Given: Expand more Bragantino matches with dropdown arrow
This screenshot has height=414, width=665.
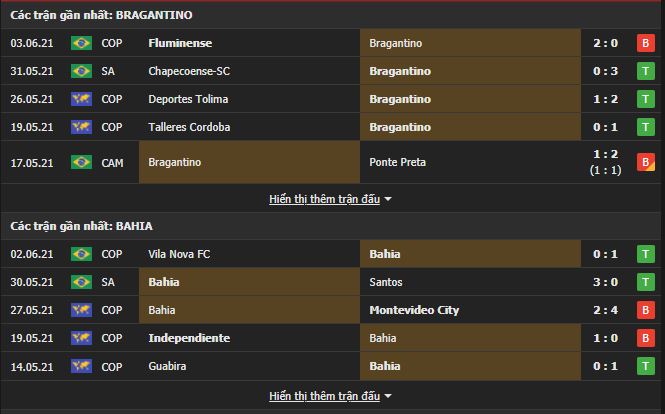Looking at the screenshot, I should (388, 199).
